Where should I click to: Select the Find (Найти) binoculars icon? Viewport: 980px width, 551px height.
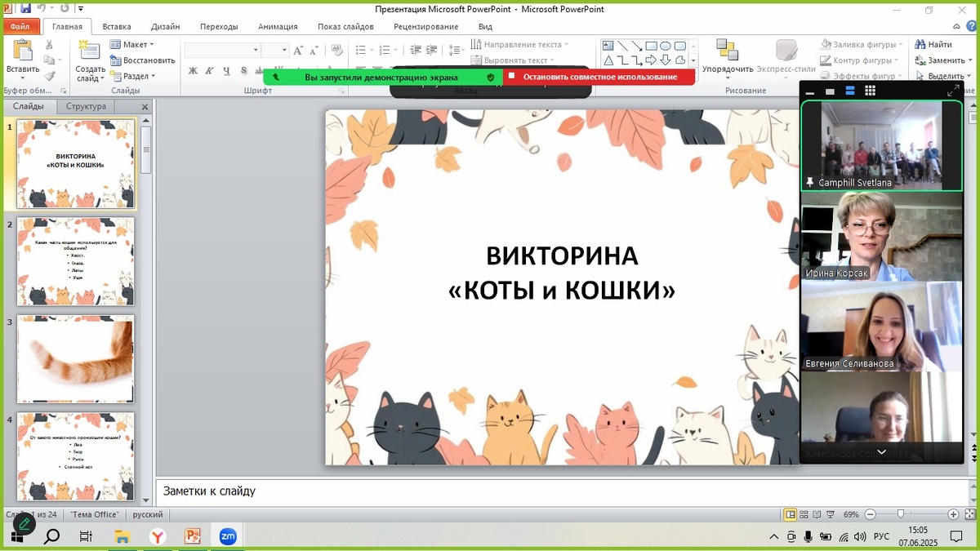pos(922,43)
